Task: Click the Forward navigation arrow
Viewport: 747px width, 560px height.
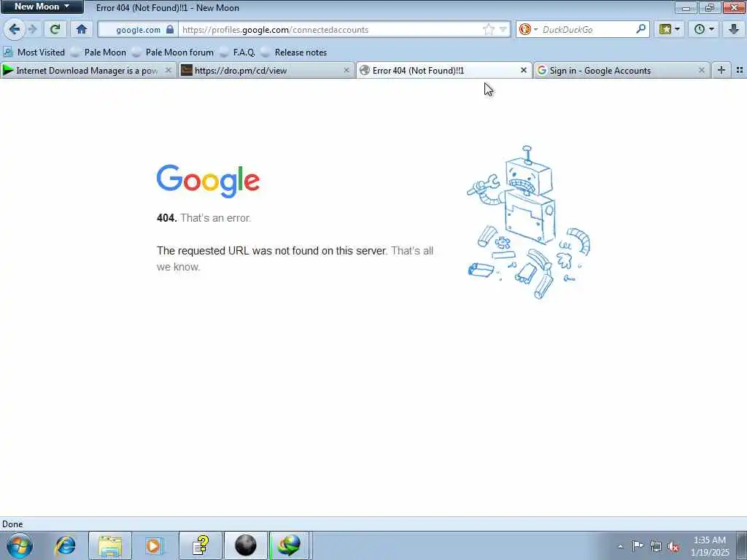Action: (x=32, y=29)
